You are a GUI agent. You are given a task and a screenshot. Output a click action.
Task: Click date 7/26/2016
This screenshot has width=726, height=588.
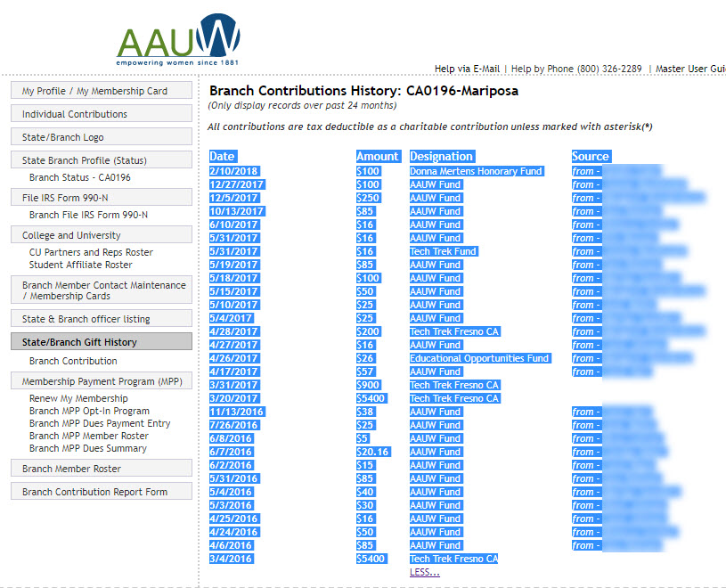(x=233, y=426)
